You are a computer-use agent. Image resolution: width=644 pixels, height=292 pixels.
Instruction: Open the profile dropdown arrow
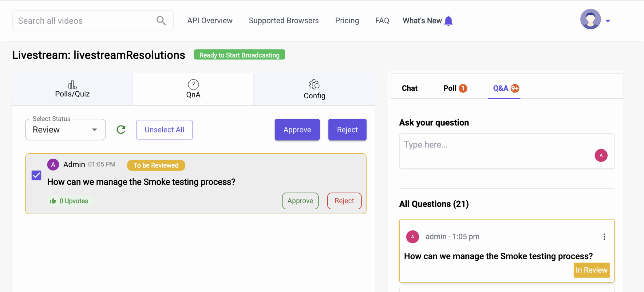tap(608, 21)
